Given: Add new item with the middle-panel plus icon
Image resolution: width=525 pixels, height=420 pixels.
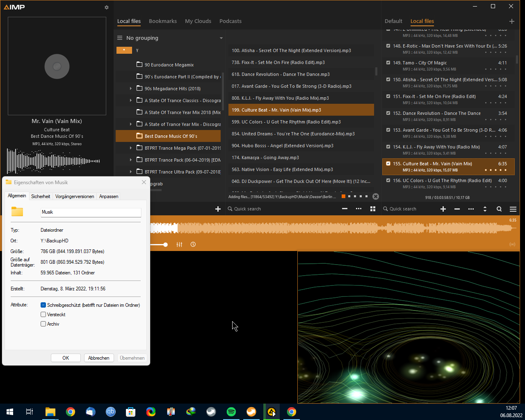Looking at the screenshot, I should click(x=218, y=209).
